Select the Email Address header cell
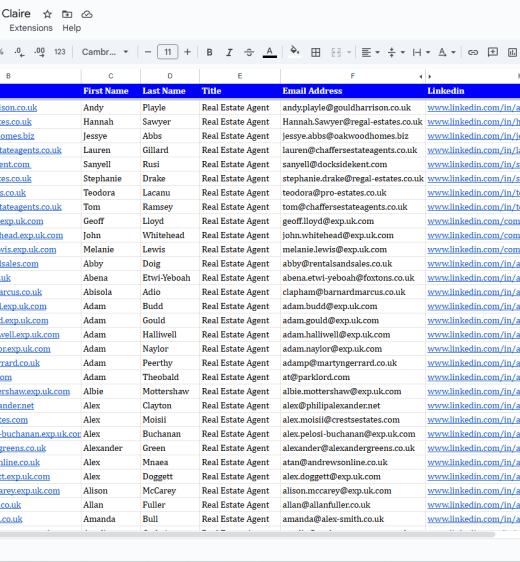This screenshot has height=562, width=520. pyautogui.click(x=353, y=91)
